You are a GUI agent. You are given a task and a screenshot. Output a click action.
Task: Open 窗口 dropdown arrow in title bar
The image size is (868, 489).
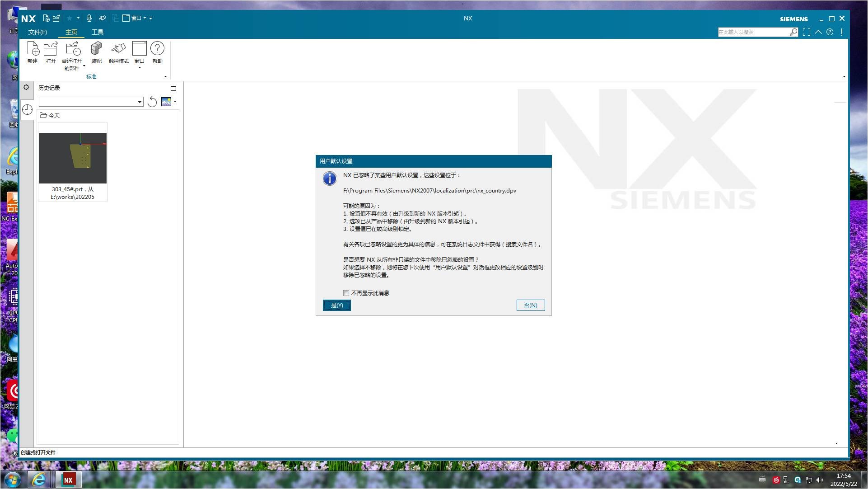point(145,18)
